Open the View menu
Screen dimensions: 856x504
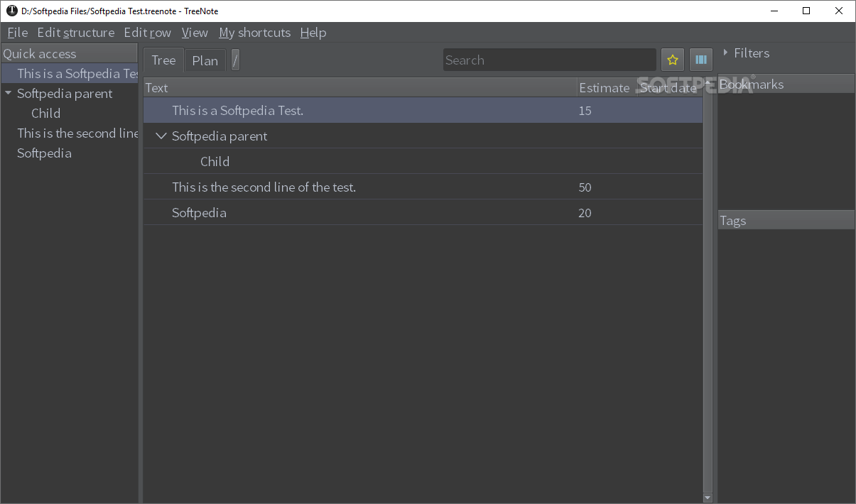click(x=195, y=33)
